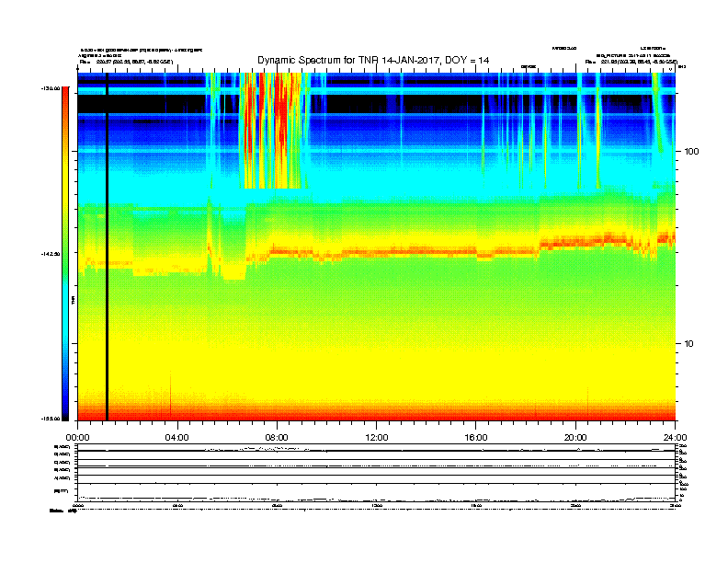Viewport: 728px width, 563px height.
Task: Click the 00:00 time axis label
Action: tap(77, 438)
